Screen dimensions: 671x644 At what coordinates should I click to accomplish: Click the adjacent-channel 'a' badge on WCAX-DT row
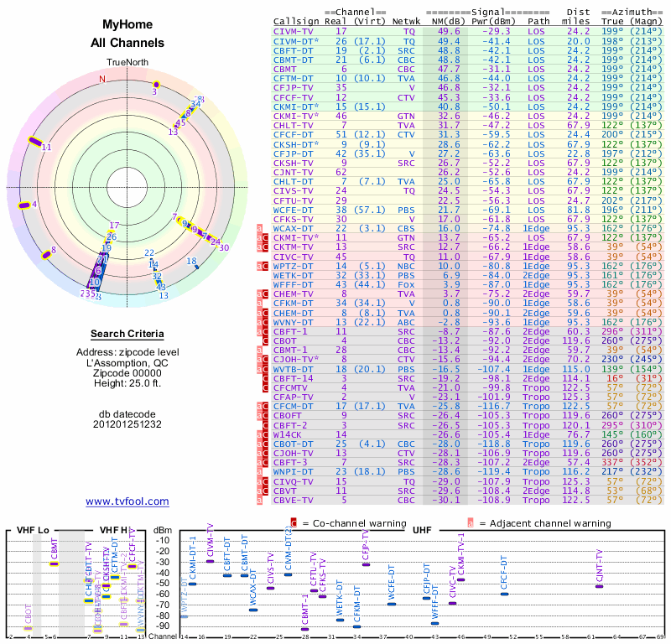pos(259,228)
